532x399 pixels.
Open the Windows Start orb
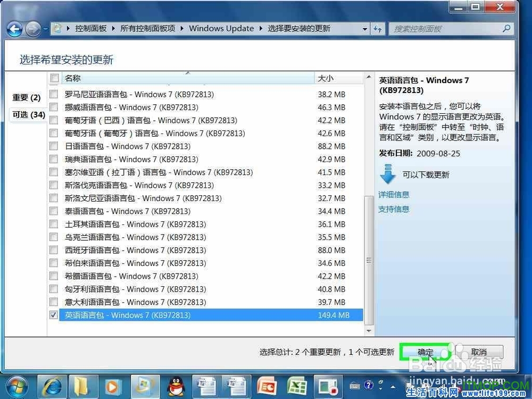tap(17, 387)
